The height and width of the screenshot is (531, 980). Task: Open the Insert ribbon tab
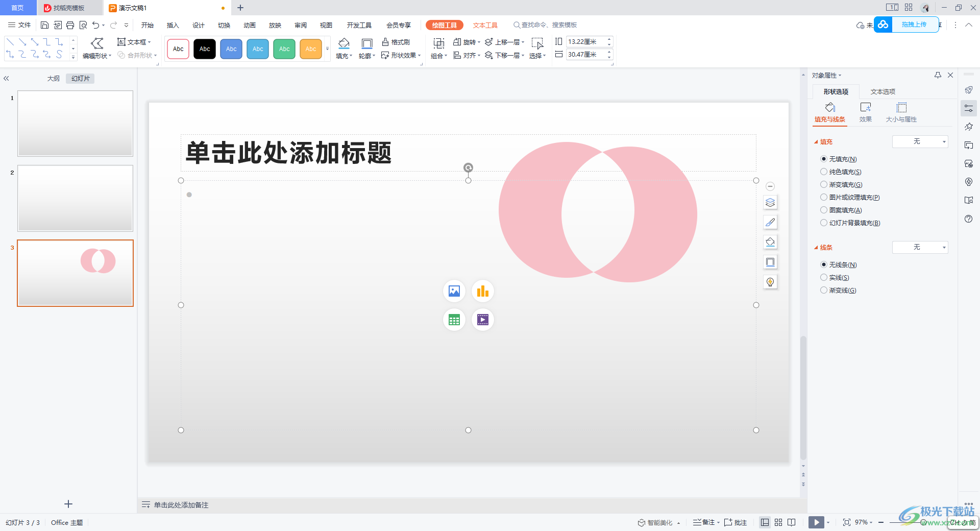pos(173,25)
